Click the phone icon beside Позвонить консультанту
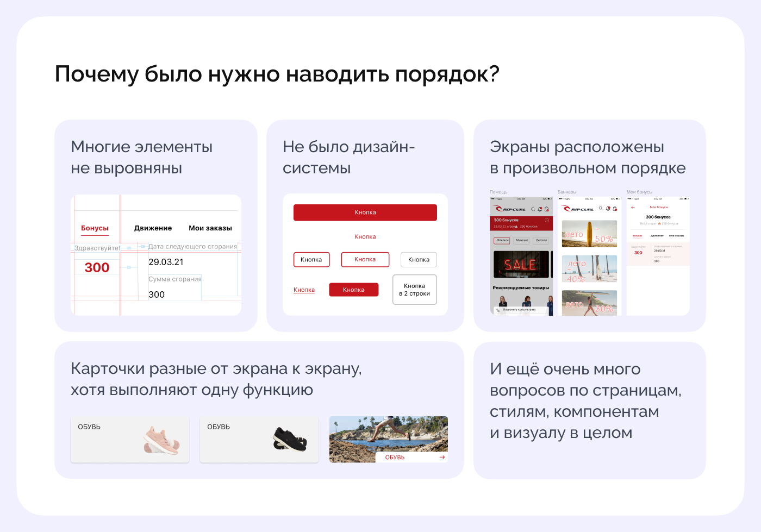This screenshot has height=532, width=761. click(x=498, y=310)
